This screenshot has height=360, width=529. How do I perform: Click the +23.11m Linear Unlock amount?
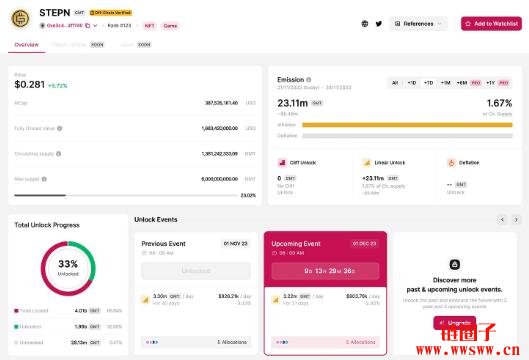click(373, 178)
